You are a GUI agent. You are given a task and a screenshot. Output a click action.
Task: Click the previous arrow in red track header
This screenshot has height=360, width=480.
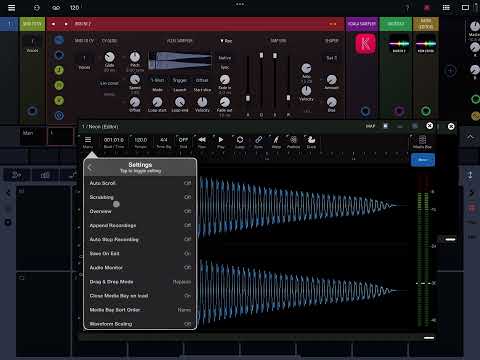[x=53, y=24]
